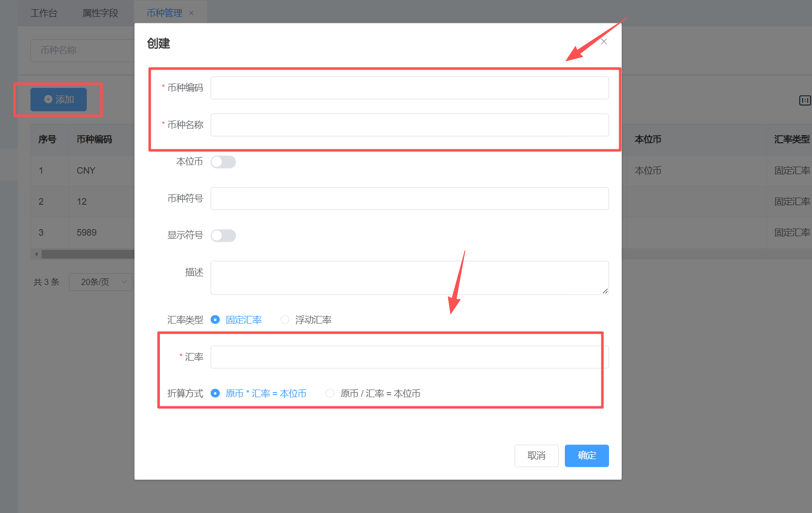The image size is (812, 513).
Task: Open the 20条/页 page size dropdown
Action: (100, 282)
